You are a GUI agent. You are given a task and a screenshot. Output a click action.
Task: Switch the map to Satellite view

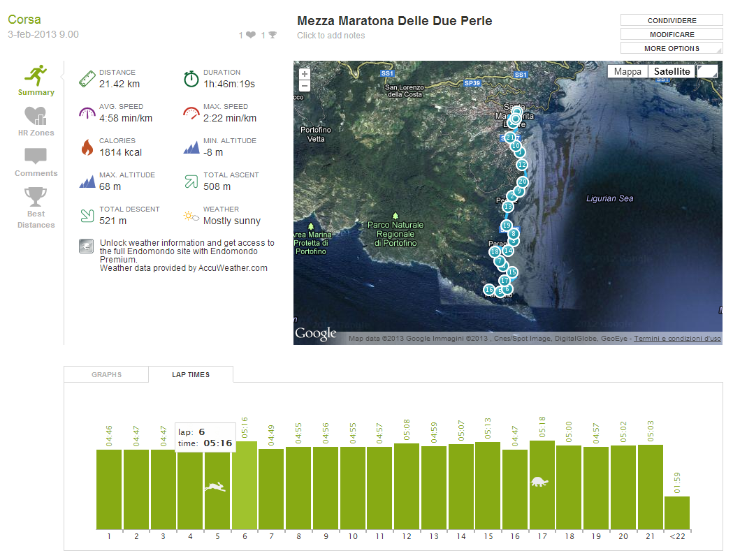(x=672, y=71)
